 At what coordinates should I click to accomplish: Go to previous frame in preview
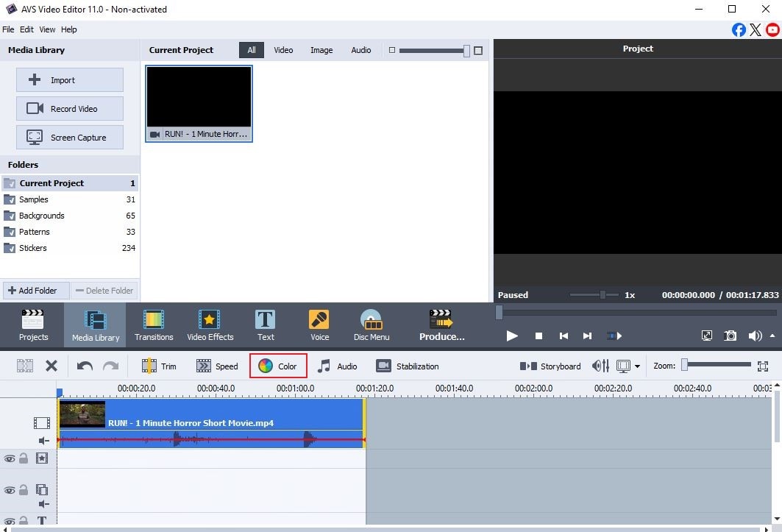point(564,336)
